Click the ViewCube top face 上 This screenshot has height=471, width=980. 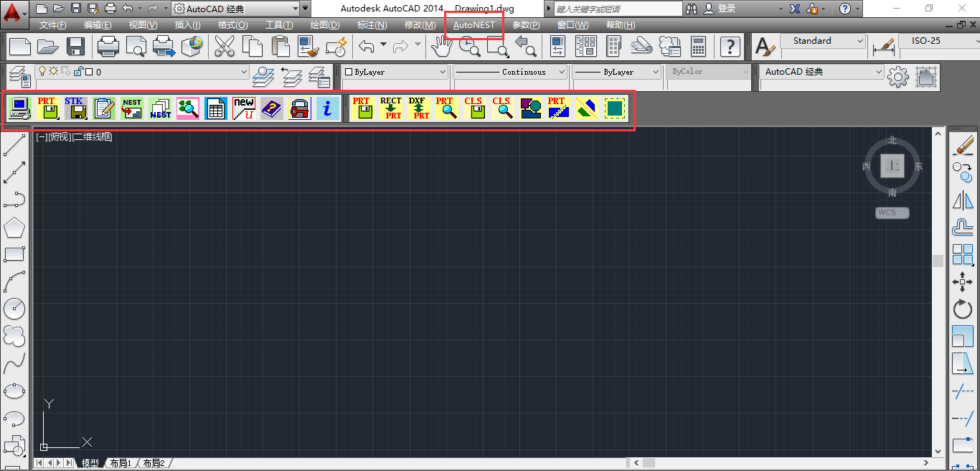(892, 166)
